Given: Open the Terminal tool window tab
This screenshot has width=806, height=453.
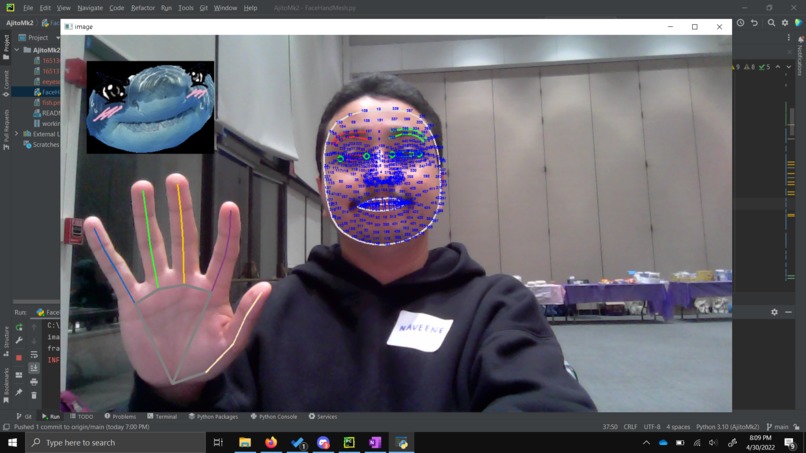Looking at the screenshot, I should coord(162,416).
